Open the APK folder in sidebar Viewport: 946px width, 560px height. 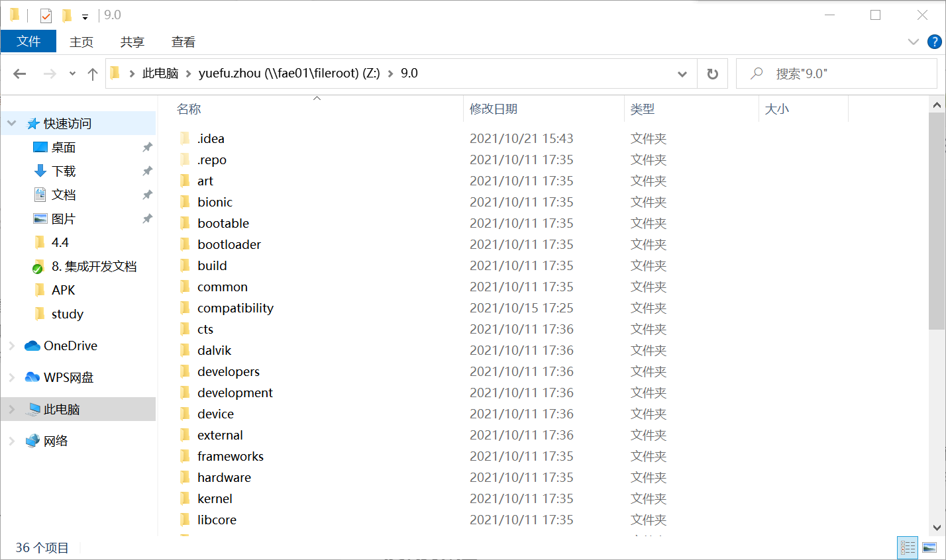[64, 291]
